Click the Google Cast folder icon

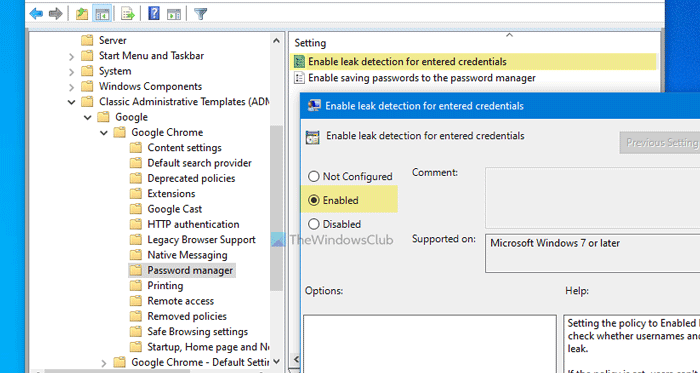(x=136, y=209)
